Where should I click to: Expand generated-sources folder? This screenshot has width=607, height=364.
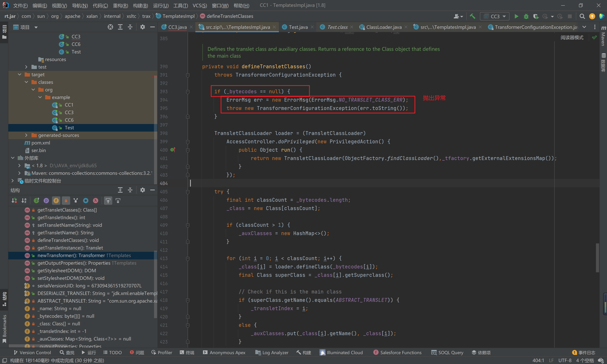pos(26,135)
